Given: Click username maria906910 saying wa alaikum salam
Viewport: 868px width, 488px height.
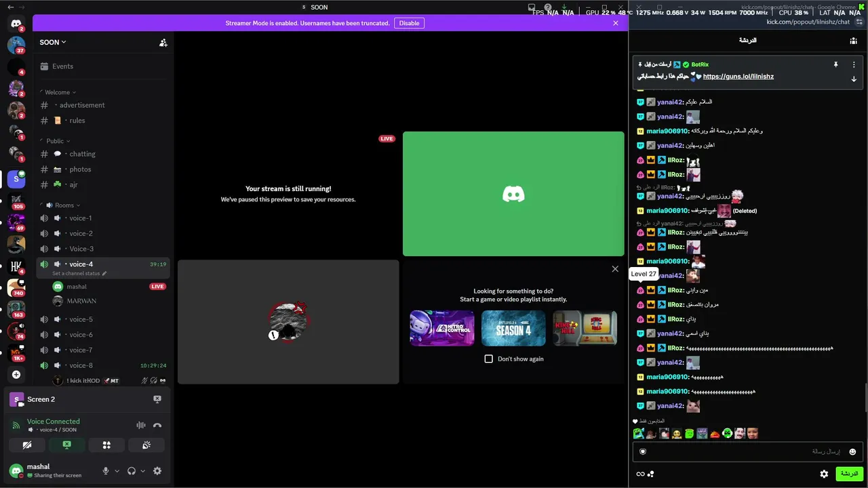Looking at the screenshot, I should point(667,131).
